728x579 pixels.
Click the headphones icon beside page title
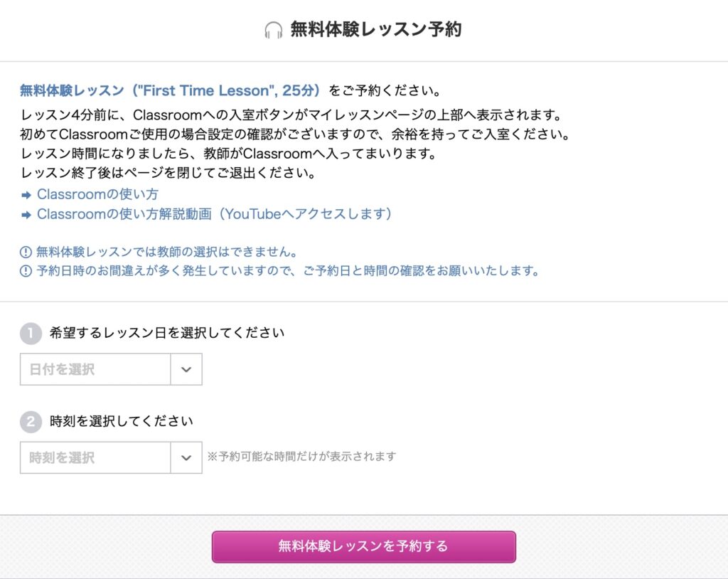pos(274,30)
